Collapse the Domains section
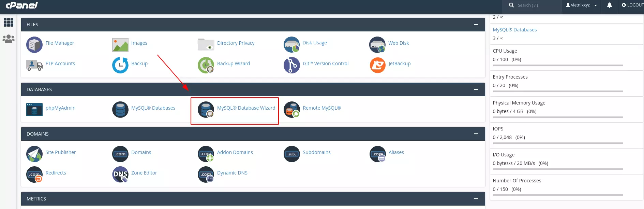This screenshot has height=209, width=644. click(476, 134)
